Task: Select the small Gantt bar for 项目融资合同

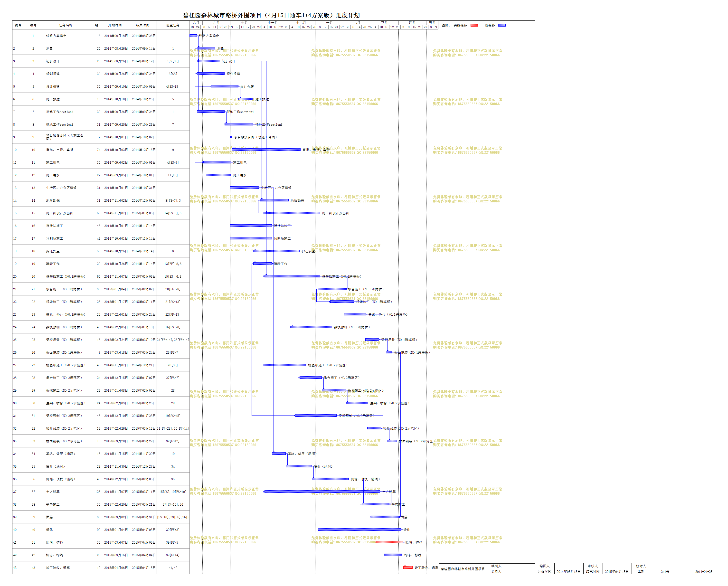Action: click(x=231, y=137)
